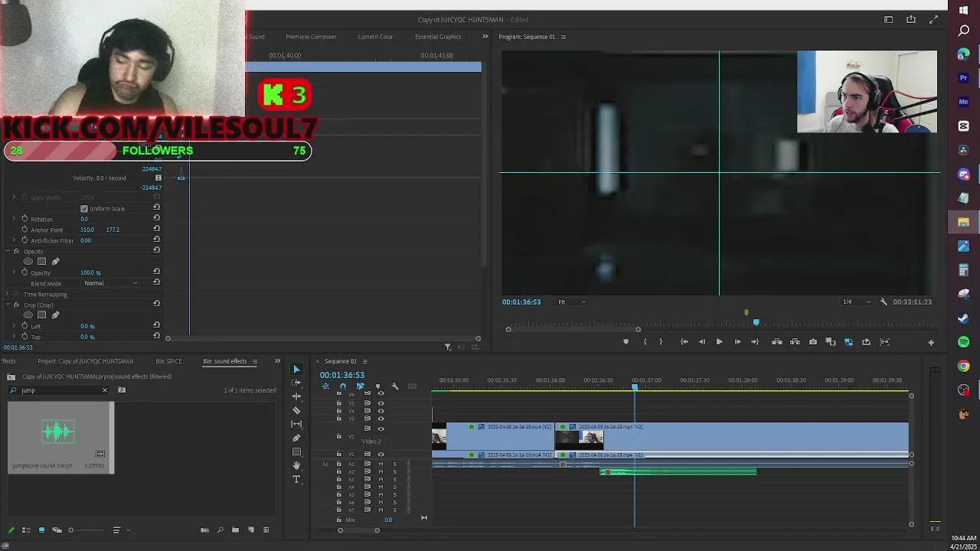Mute audio track A1

[x=381, y=464]
